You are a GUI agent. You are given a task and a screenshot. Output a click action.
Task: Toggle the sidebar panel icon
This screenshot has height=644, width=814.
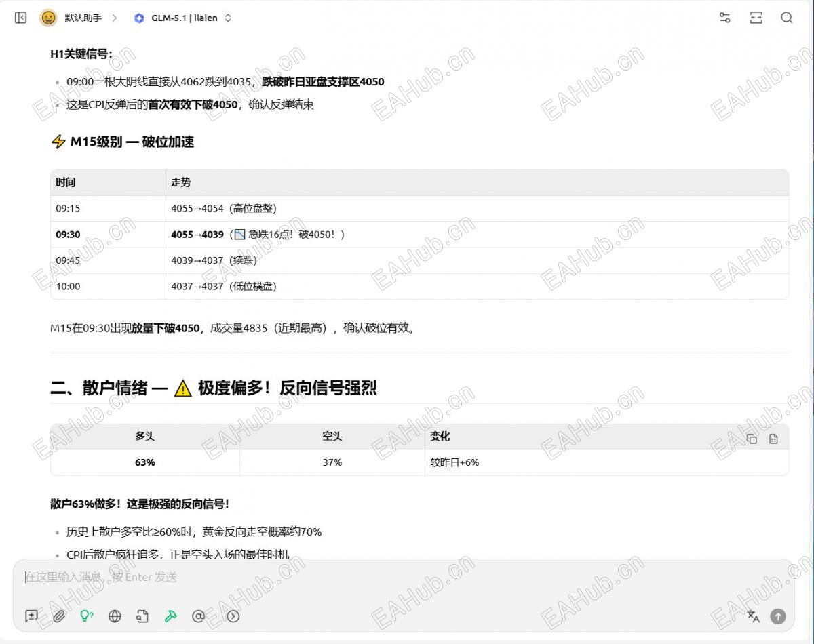pyautogui.click(x=20, y=18)
